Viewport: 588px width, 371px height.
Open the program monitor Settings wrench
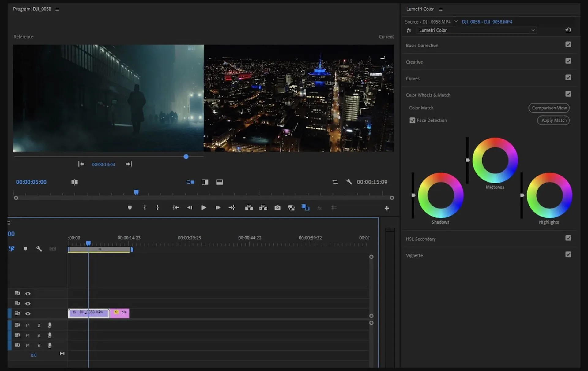349,182
